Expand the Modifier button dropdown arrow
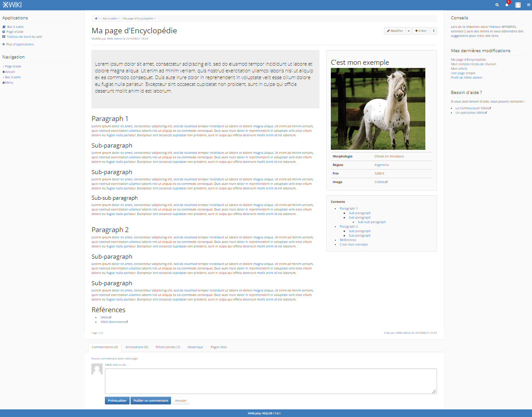This screenshot has height=417, width=532. click(x=409, y=31)
